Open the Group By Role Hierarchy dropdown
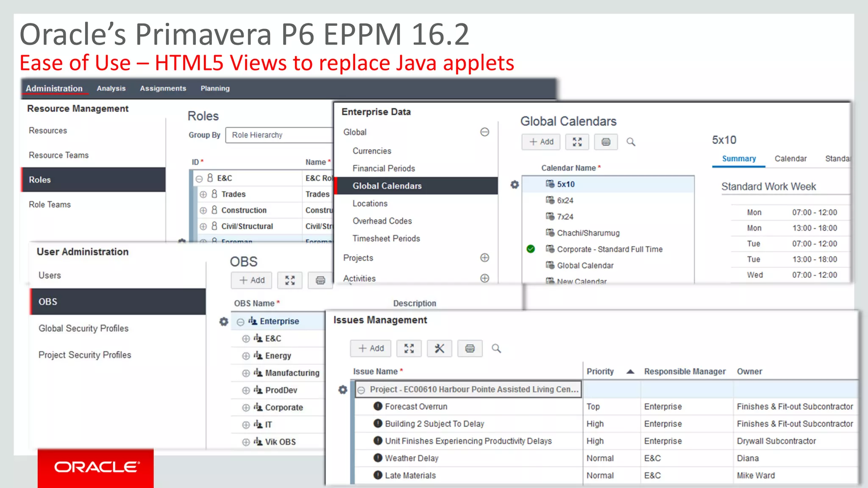 pyautogui.click(x=280, y=135)
